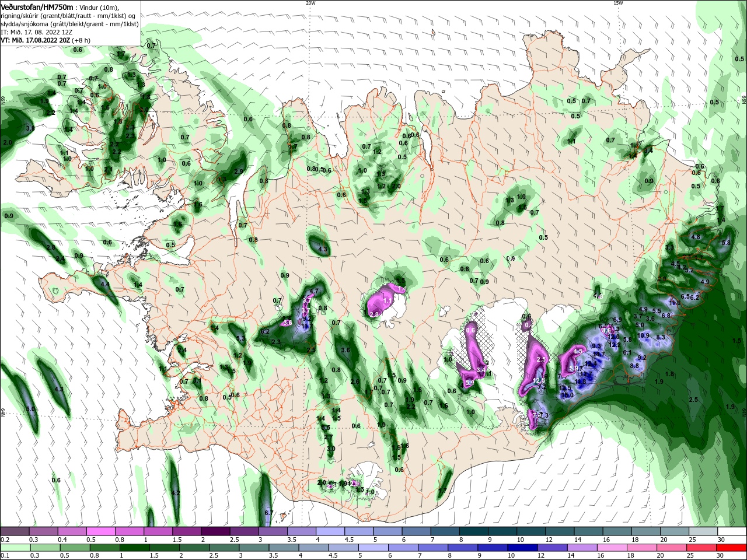Click the white 30 swatch in top legend row
Screen dimensions: 747x560
(732, 531)
